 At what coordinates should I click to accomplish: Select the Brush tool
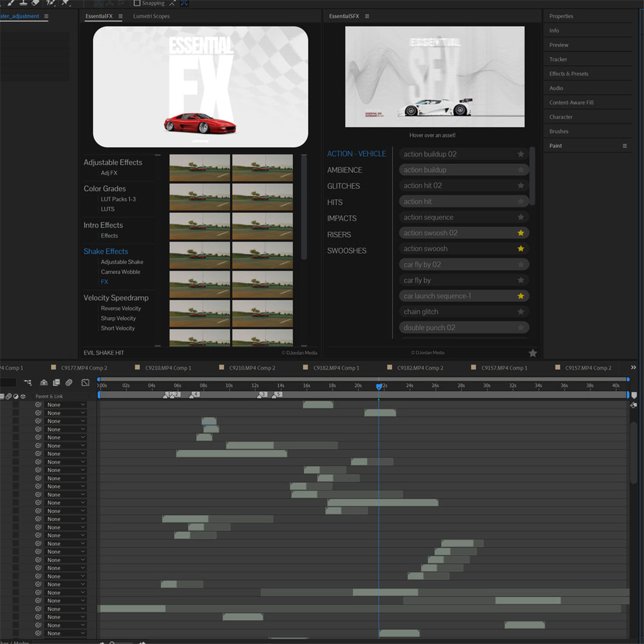[x=9, y=3]
